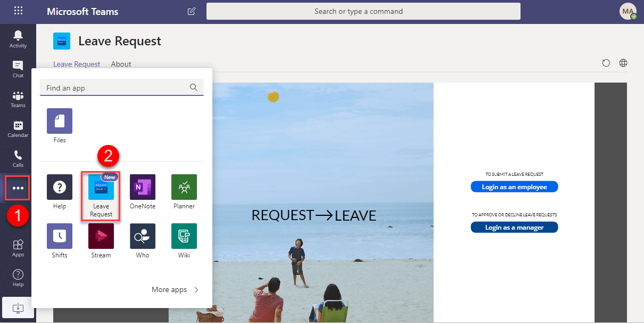Switch to the About tab
The image size is (644, 324).
click(121, 64)
